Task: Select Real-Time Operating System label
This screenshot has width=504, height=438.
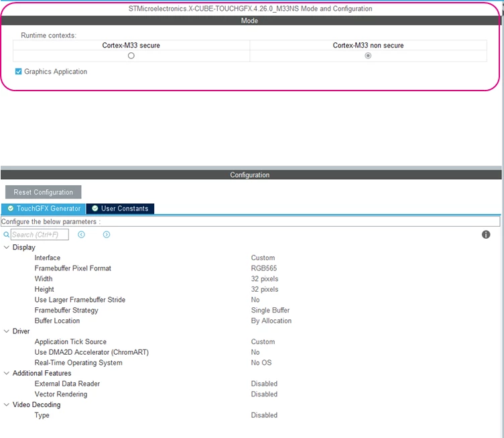Action: coord(78,363)
